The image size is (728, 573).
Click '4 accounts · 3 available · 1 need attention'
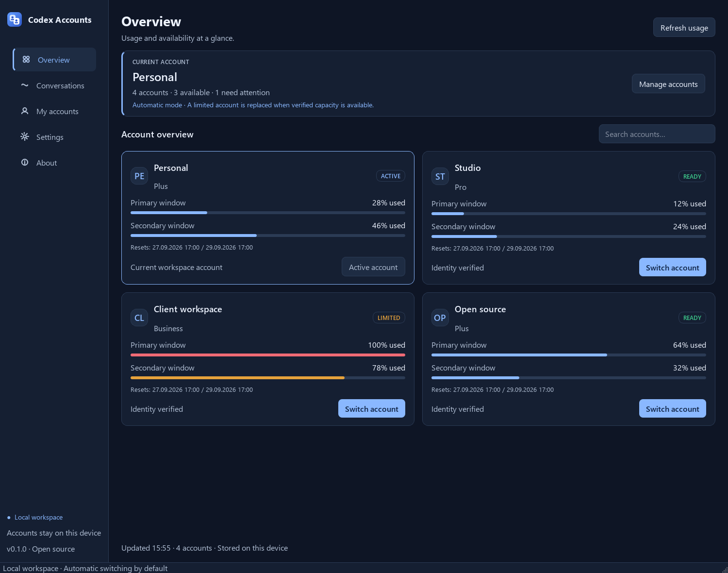(x=201, y=92)
